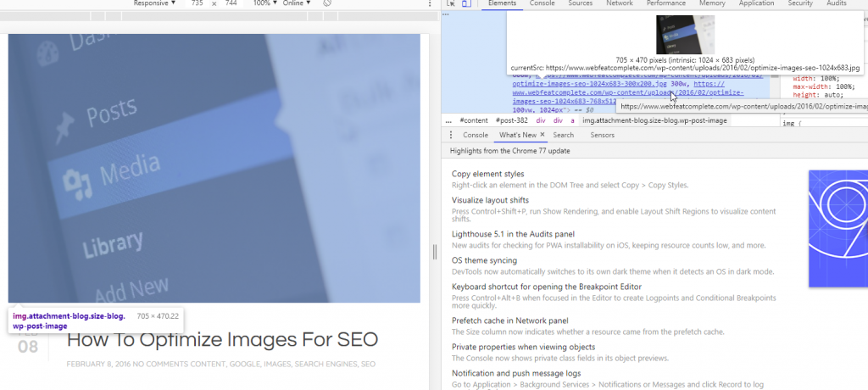Click 'Copy element styles' heading

(x=487, y=174)
